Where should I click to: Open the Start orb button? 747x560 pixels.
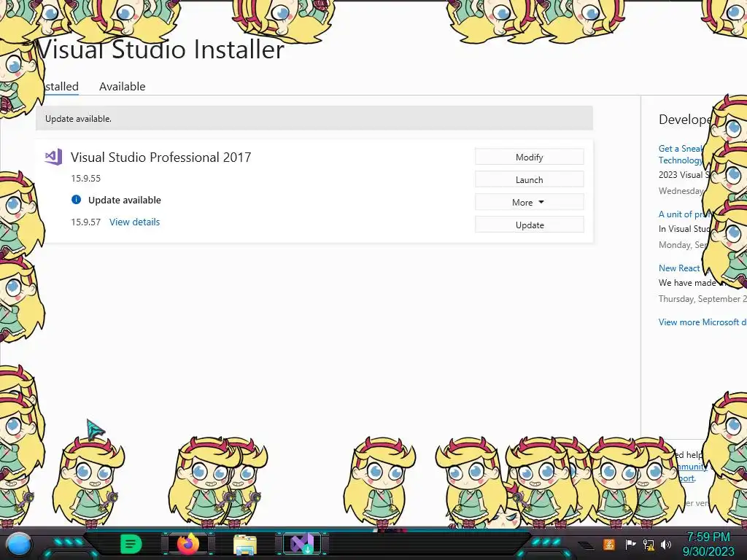tap(18, 544)
